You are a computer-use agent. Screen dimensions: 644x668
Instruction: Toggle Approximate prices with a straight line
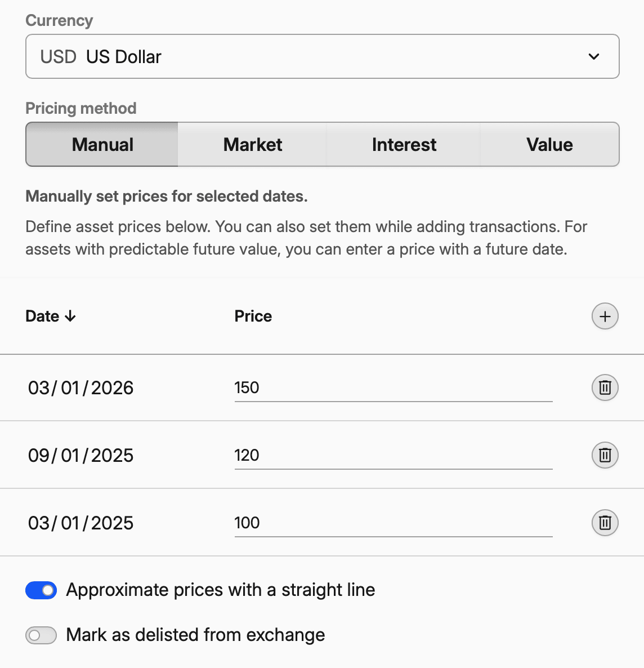(41, 590)
